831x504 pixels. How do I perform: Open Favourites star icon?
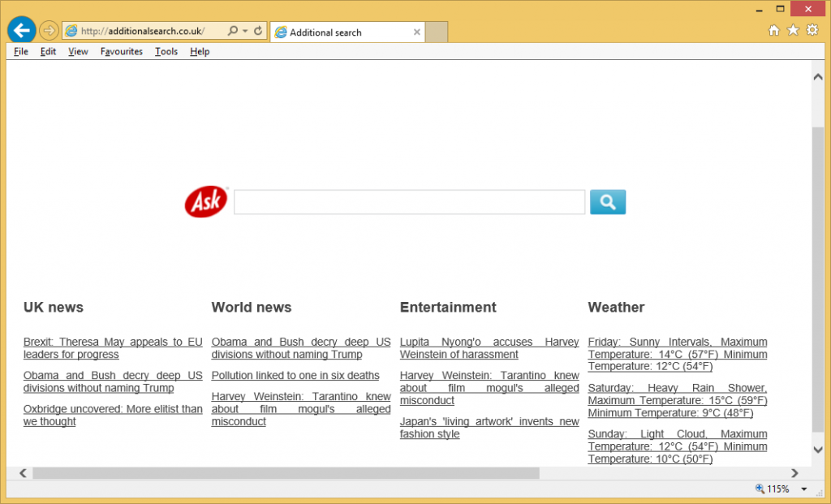(x=793, y=30)
